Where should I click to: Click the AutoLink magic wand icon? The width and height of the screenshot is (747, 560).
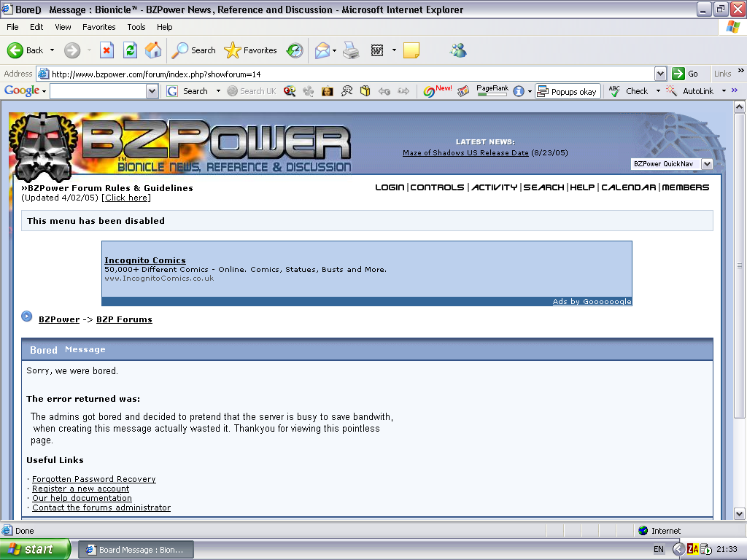[x=671, y=91]
